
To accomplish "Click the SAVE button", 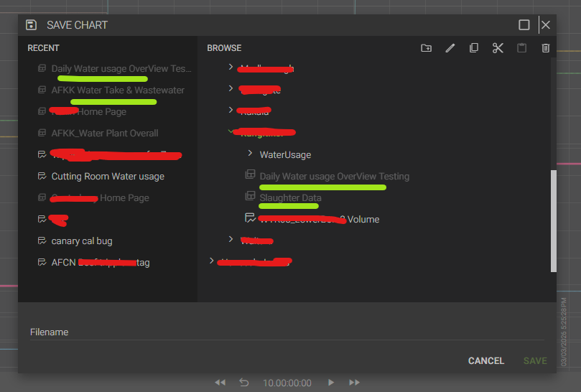I will point(535,361).
